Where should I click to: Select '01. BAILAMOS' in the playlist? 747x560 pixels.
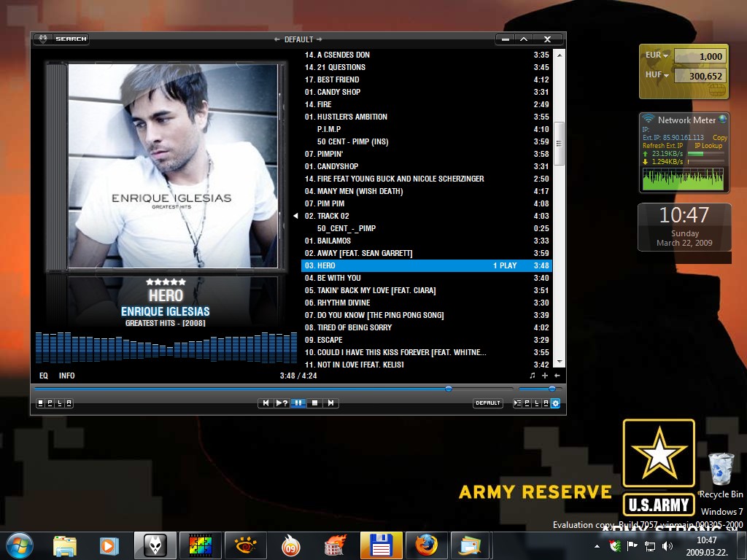tap(427, 241)
